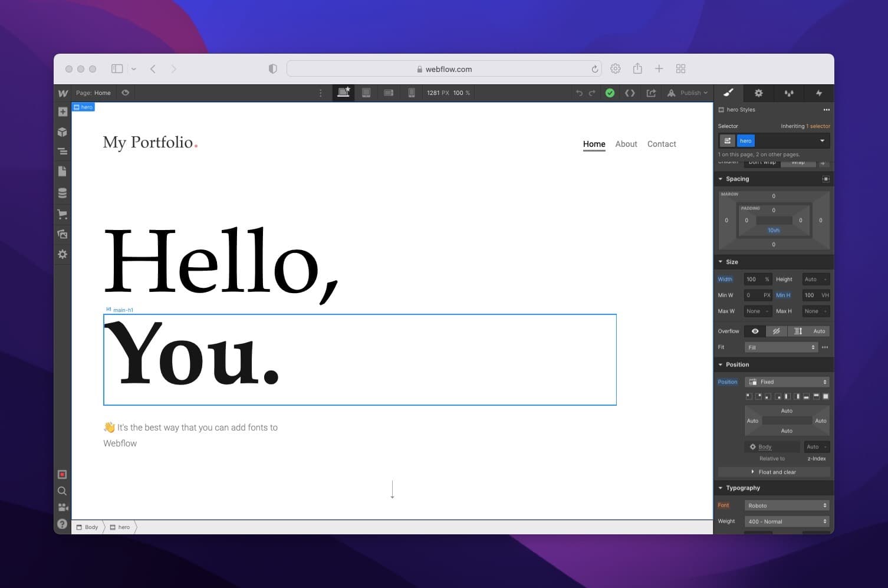Screen dimensions: 888x588
Task: Expand Float and clear options
Action: tap(774, 472)
